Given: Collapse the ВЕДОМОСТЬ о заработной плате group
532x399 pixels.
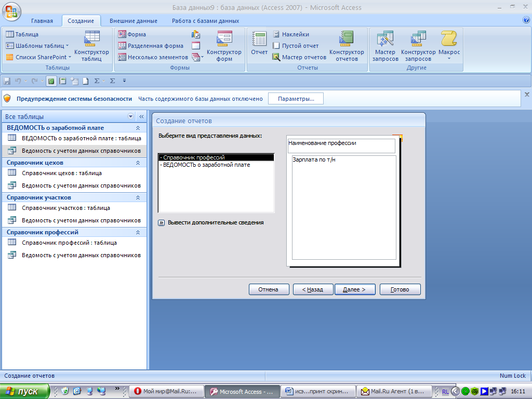Looking at the screenshot, I should (x=138, y=128).
